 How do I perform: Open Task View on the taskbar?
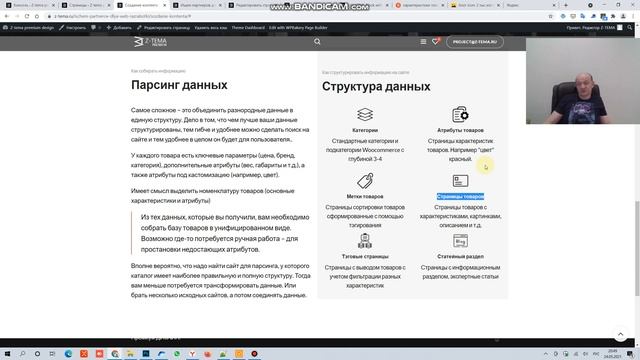pyautogui.click(x=52, y=353)
